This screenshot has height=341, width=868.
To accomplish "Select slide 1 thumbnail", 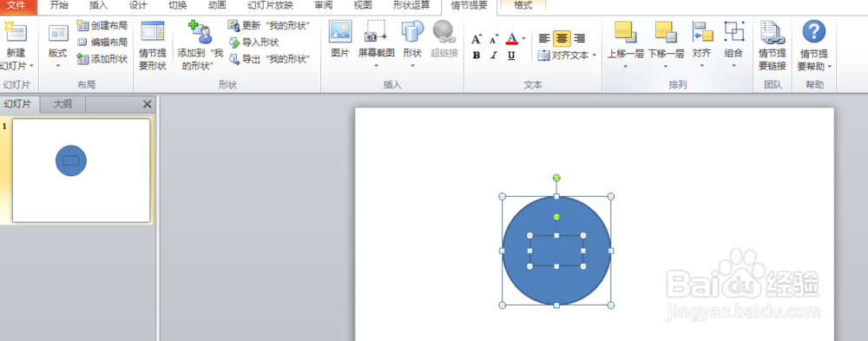I will click(x=82, y=170).
